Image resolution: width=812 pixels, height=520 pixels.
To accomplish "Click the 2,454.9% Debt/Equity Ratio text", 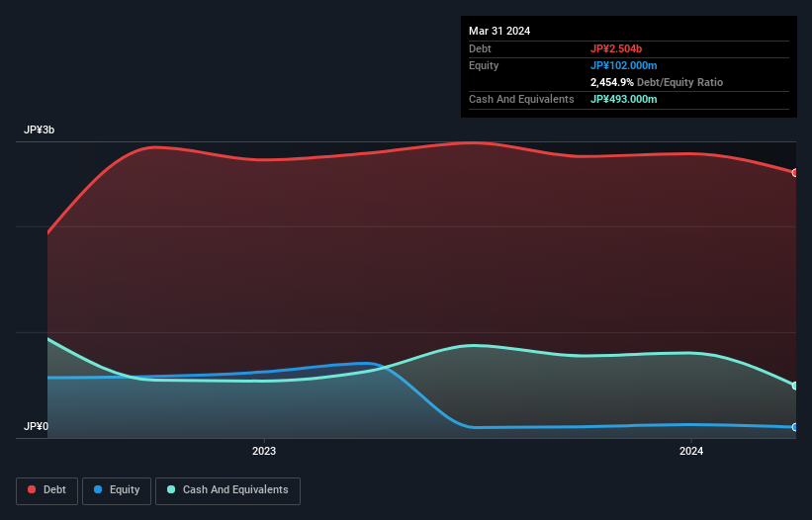I will click(657, 82).
